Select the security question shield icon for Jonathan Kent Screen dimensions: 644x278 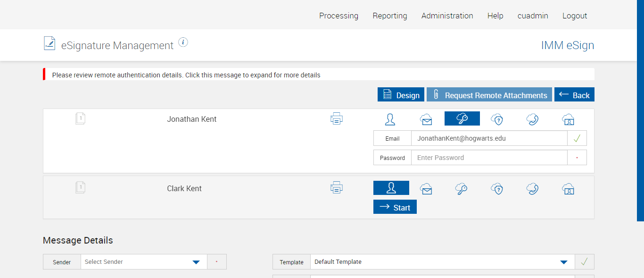(497, 119)
